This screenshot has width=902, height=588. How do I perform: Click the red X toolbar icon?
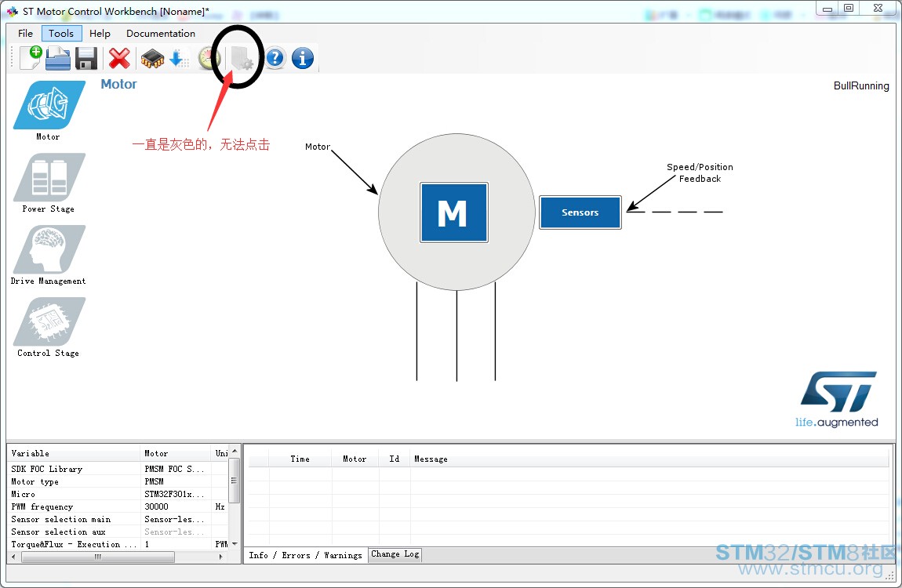coord(119,59)
